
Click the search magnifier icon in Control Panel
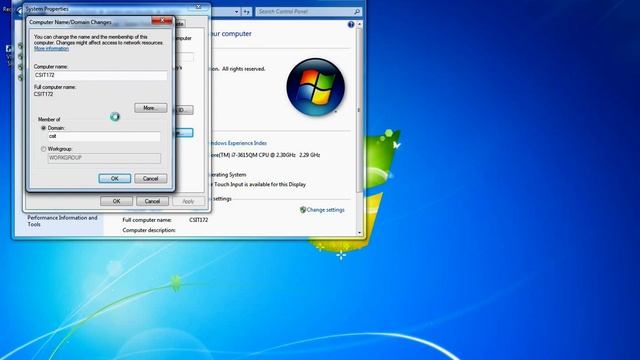click(x=357, y=12)
